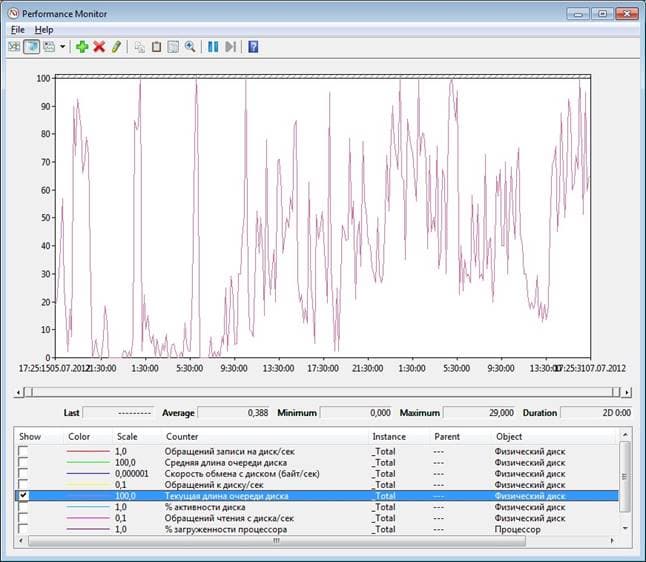This screenshot has width=646, height=562.
Task: Click counter list horizontal scrollbar left arrow
Action: [x=21, y=541]
